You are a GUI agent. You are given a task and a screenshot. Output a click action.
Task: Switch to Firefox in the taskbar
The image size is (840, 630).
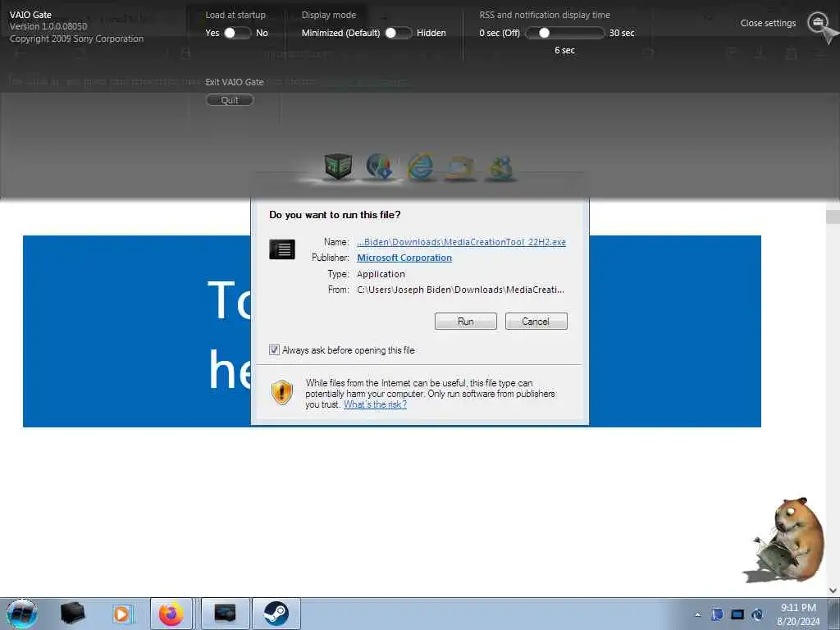click(171, 614)
